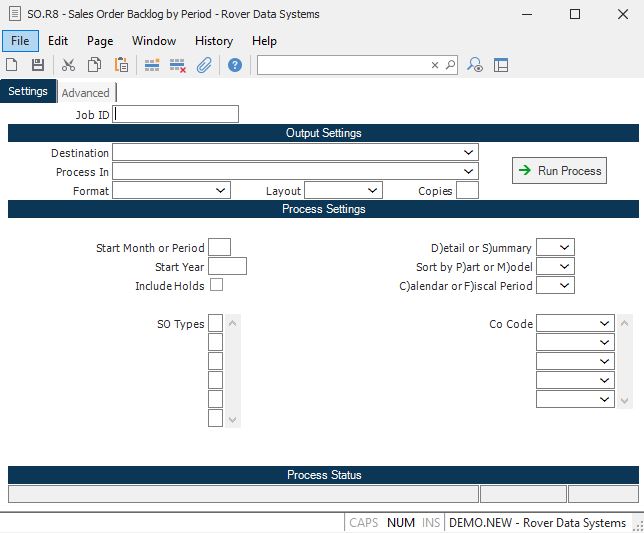The height and width of the screenshot is (533, 644).
Task: Toggle the Include Holds checkbox
Action: coord(216,285)
